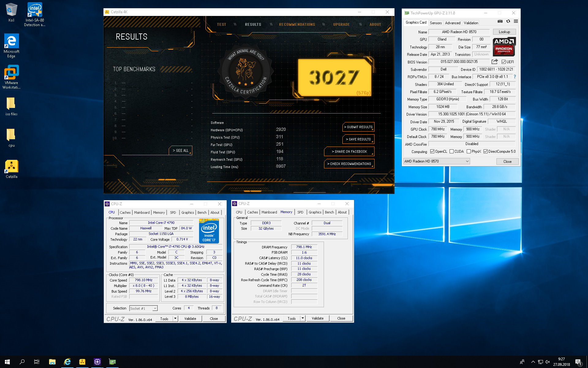Click the GPU Name field in GPU-Z
Viewport: 588px width, 368px height.
coord(459,32)
